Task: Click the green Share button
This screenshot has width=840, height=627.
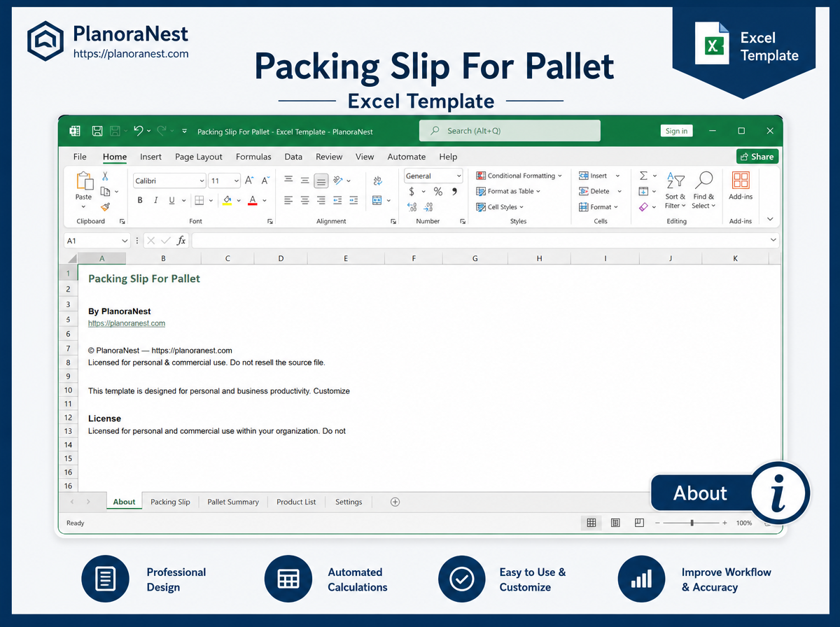Action: 757,157
